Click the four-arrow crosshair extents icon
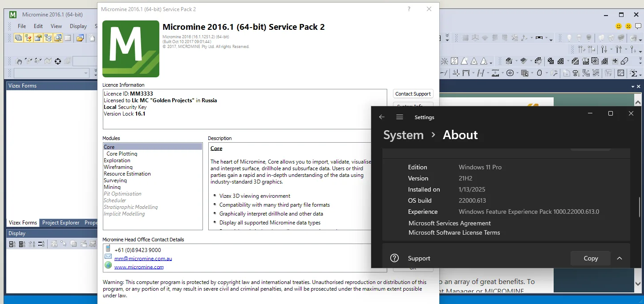 [x=58, y=61]
